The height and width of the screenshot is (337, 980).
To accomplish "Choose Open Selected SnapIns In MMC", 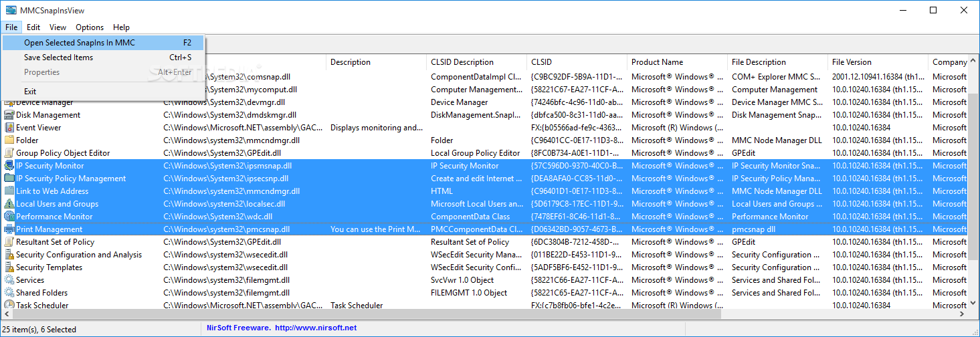I will (103, 43).
